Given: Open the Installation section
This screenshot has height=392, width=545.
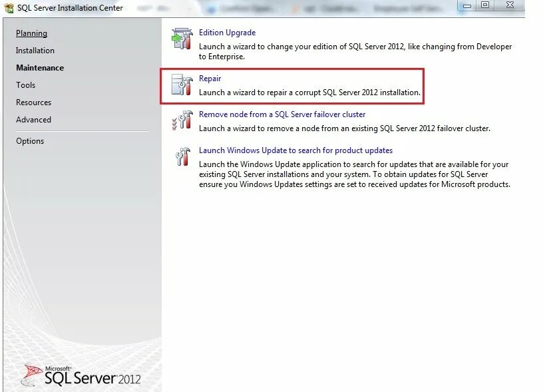Looking at the screenshot, I should click(35, 51).
